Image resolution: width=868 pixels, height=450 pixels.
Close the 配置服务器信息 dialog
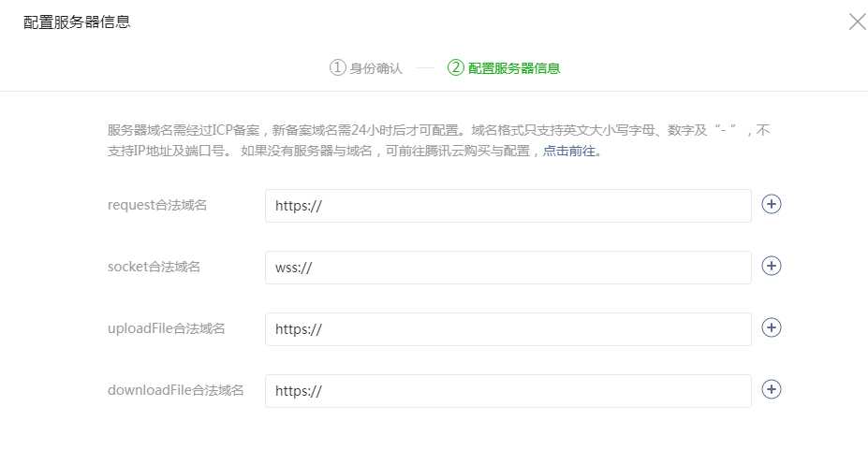858,22
